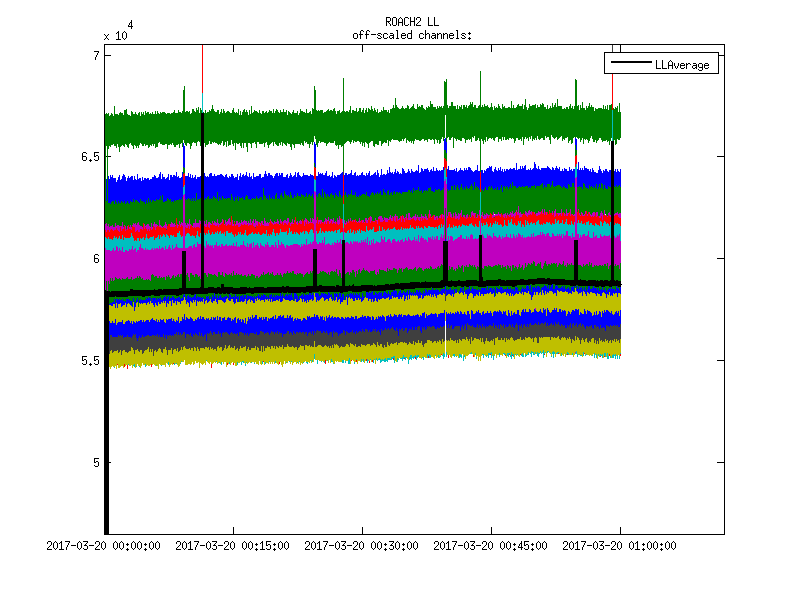Select the 6.5 y-axis tick label
Image resolution: width=800 pixels, height=600 pixels.
(88, 157)
